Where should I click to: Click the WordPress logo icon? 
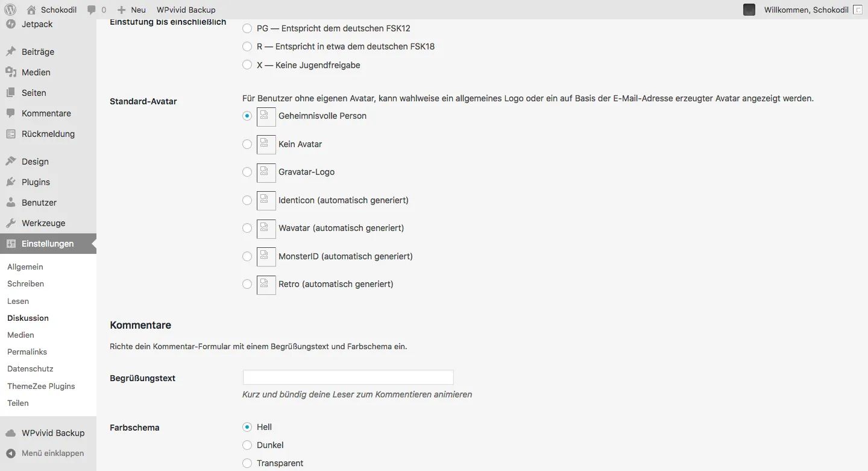11,10
